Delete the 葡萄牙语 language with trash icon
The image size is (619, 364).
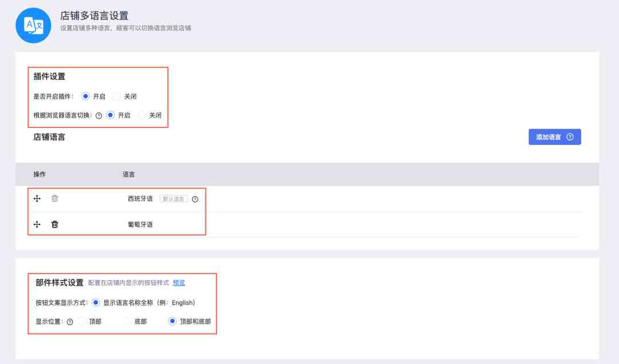[x=54, y=224]
